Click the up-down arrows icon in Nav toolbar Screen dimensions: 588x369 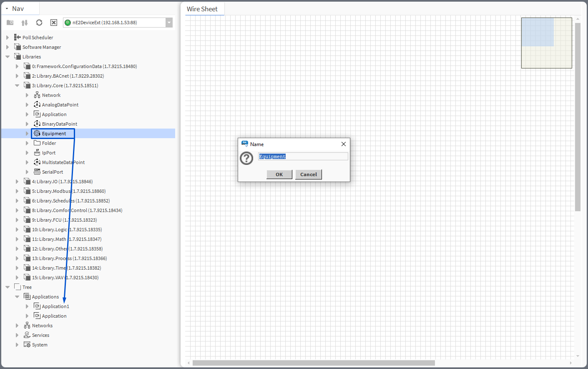25,23
